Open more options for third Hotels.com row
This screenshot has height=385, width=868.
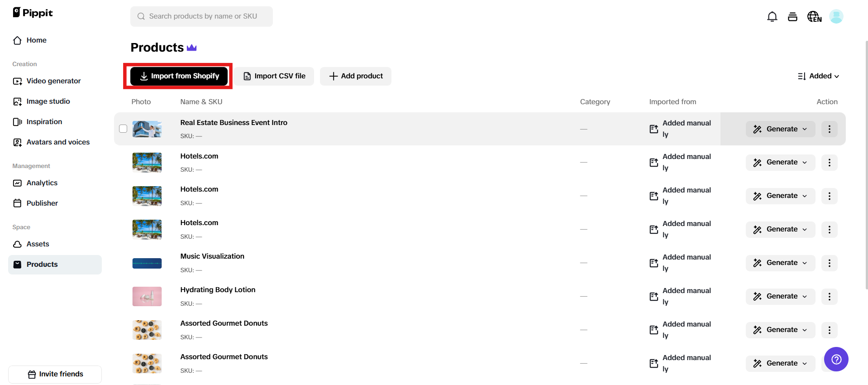(829, 230)
